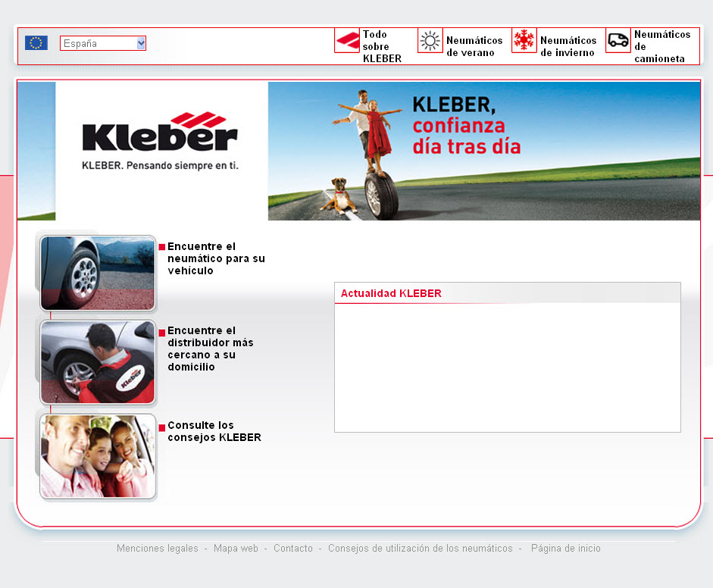Screen dimensions: 713x588
Task: Open Neumáticos de invierno menu item
Action: [x=568, y=46]
